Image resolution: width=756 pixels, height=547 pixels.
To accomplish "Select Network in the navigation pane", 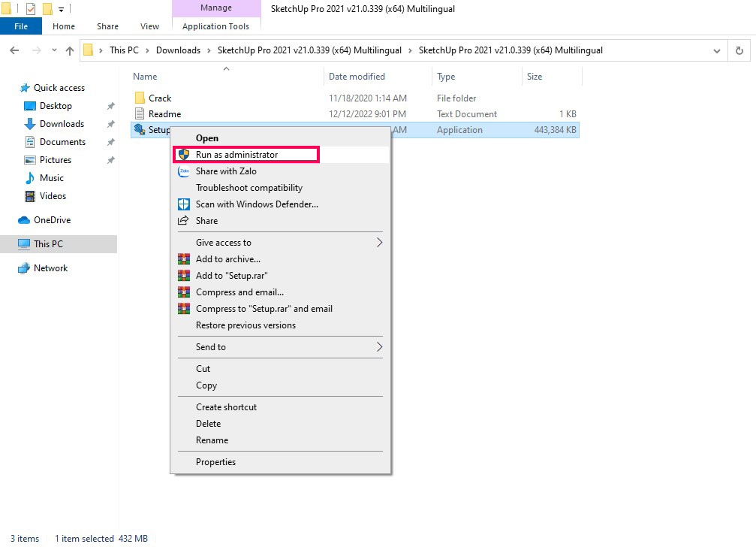I will click(50, 268).
